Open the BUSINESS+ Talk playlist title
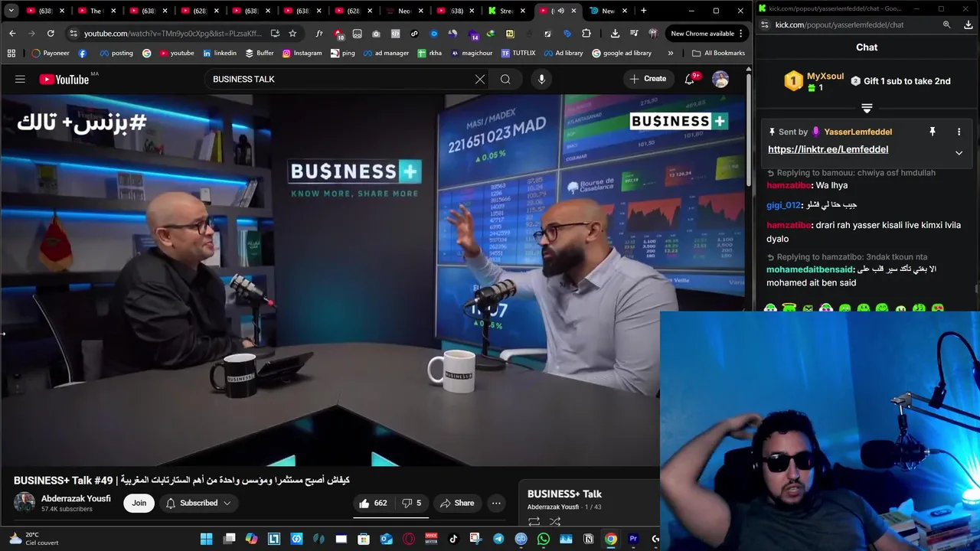 pyautogui.click(x=564, y=494)
